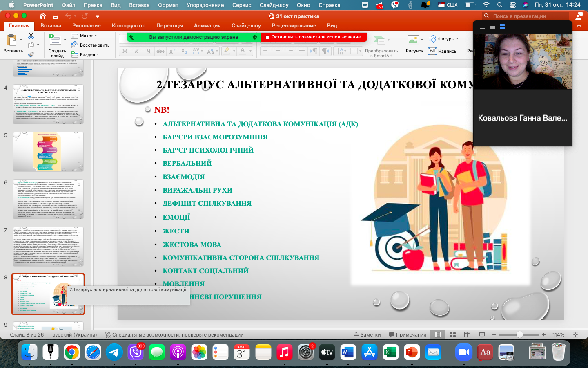Switch to the Конструктор ribbon tab
Viewport: 588px width, 368px height.
click(x=129, y=25)
